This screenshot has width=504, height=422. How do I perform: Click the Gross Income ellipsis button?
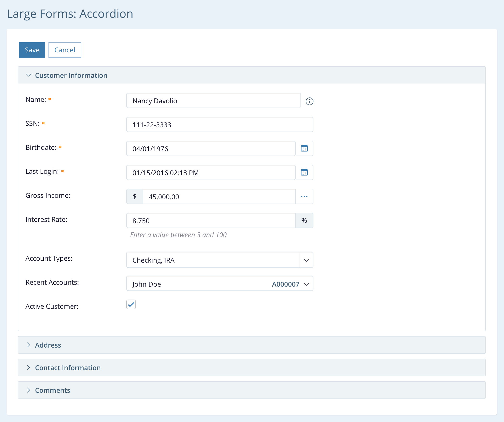pyautogui.click(x=304, y=196)
